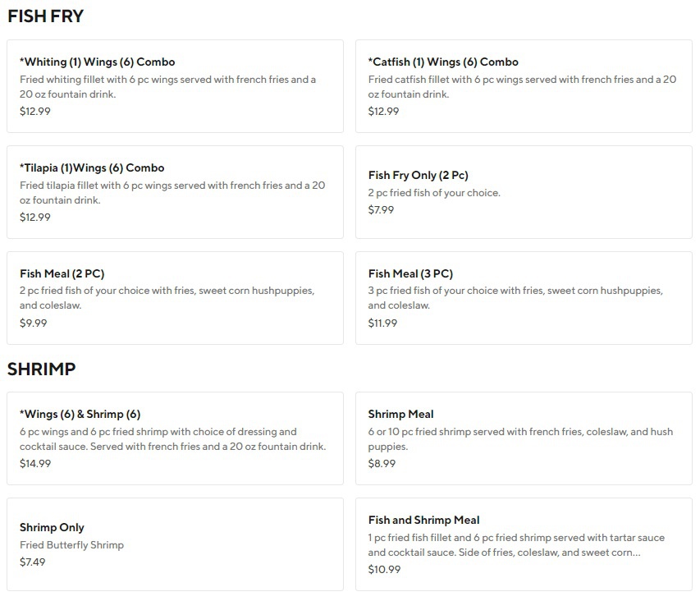This screenshot has width=700, height=601.
Task: Click the $7.99 price for Fish Fry Only
Action: [x=381, y=210]
